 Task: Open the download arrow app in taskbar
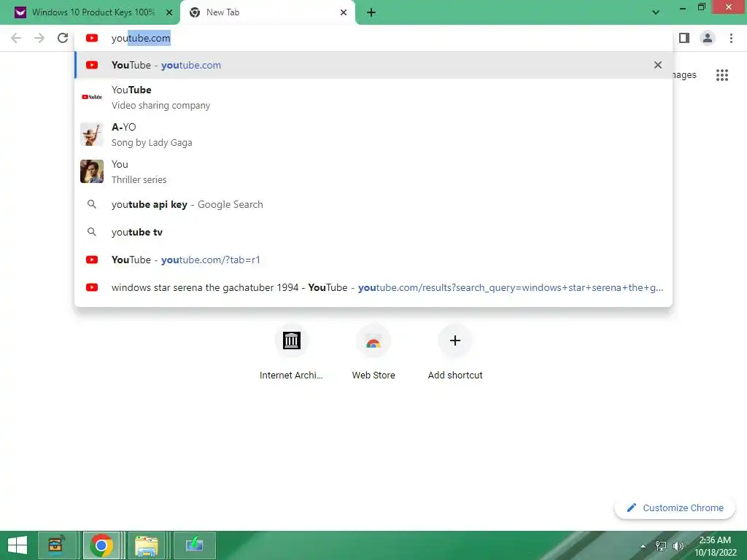[194, 545]
